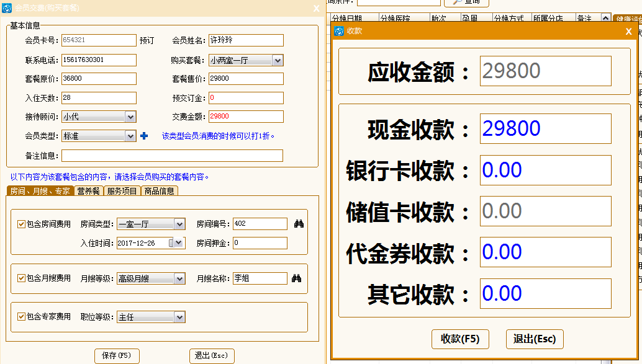
Task: Expand the 接待顾问 dropdown list
Action: 130,117
